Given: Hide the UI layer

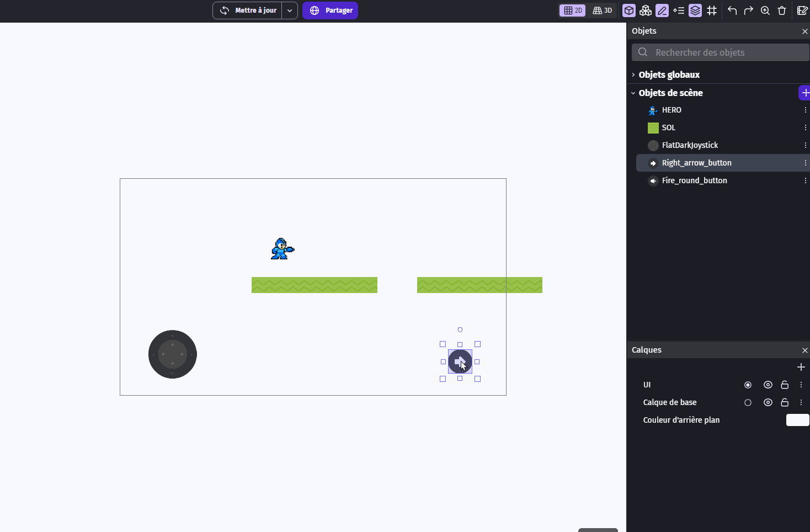Looking at the screenshot, I should point(768,385).
